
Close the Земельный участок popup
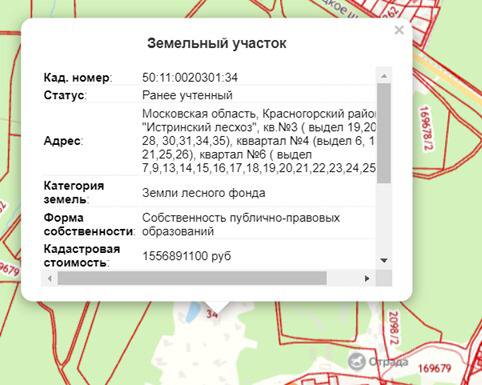point(399,30)
